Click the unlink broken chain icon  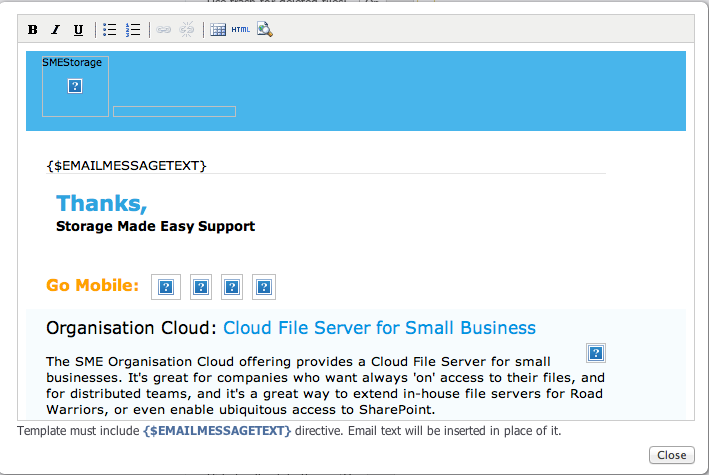click(186, 30)
